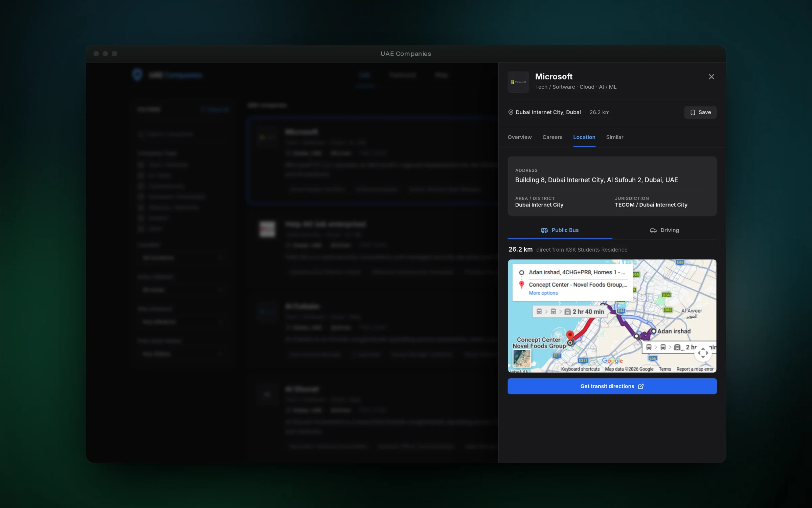Show the Similar companies tab
Viewport: 812px width, 508px height.
click(614, 137)
